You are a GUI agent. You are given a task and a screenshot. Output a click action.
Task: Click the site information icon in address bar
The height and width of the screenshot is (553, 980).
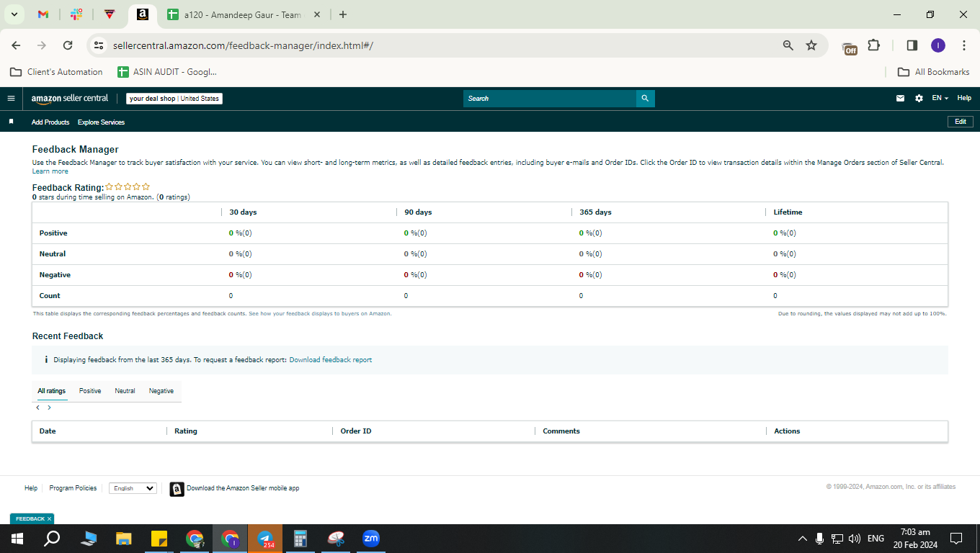tap(99, 45)
